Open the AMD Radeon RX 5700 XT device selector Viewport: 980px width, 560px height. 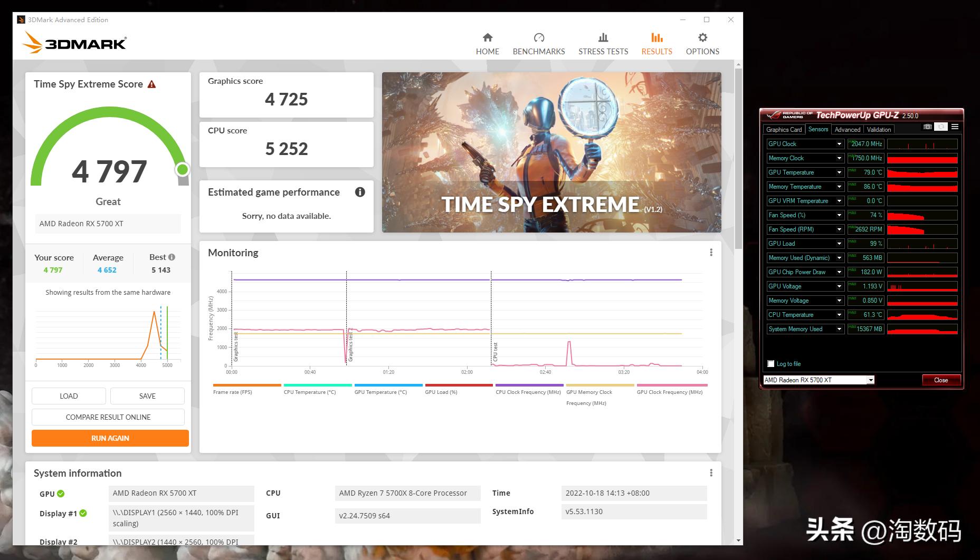(819, 380)
